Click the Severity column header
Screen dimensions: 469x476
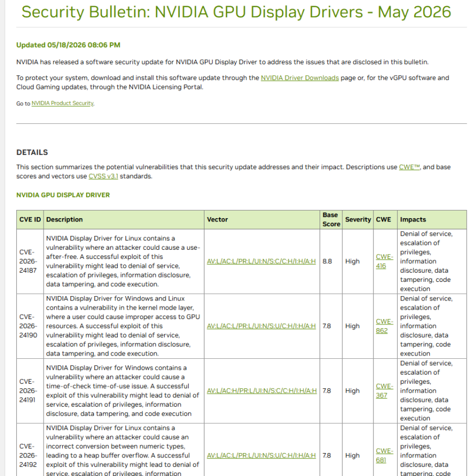click(358, 220)
